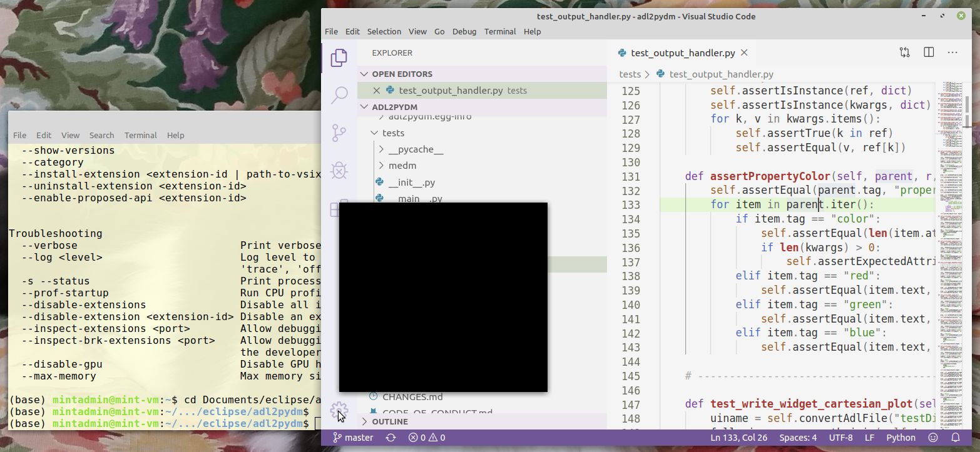Click line number 147 in the gutter
This screenshot has height=452, width=980.
631,404
